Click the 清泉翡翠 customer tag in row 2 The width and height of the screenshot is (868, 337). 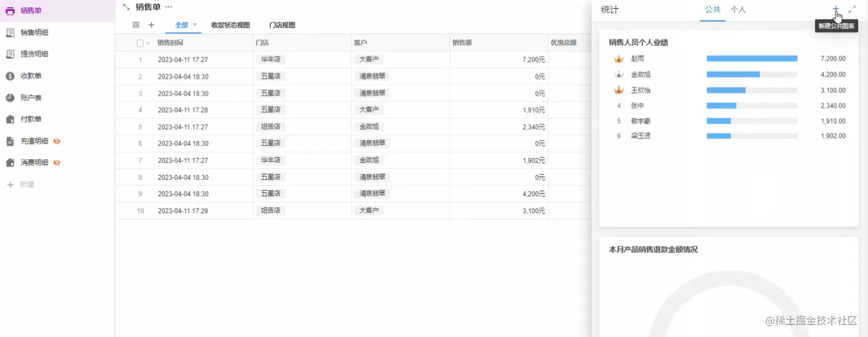pos(372,76)
